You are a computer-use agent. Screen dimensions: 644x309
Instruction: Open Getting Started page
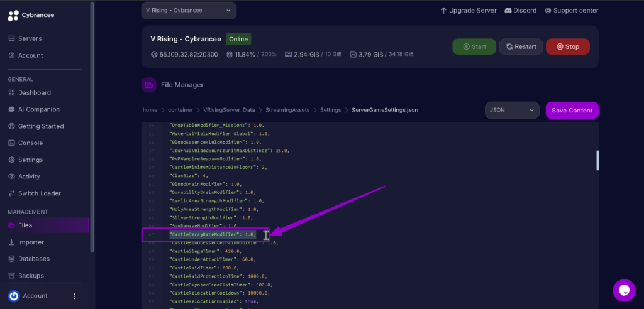click(36, 126)
